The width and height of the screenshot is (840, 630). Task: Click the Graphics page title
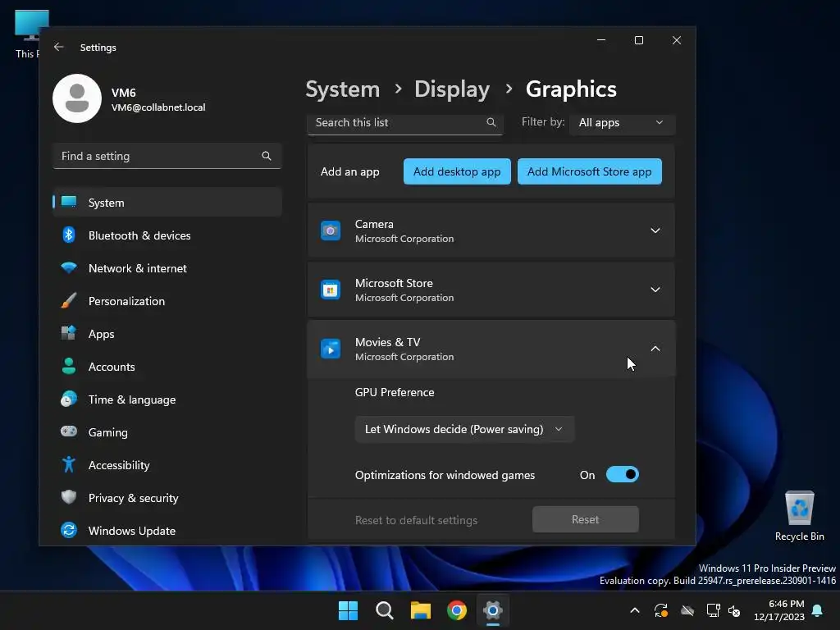pyautogui.click(x=571, y=89)
